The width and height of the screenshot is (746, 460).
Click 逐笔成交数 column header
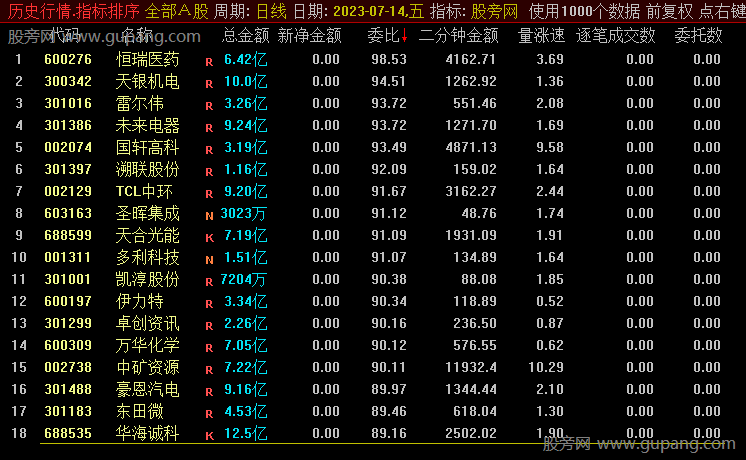[615, 35]
